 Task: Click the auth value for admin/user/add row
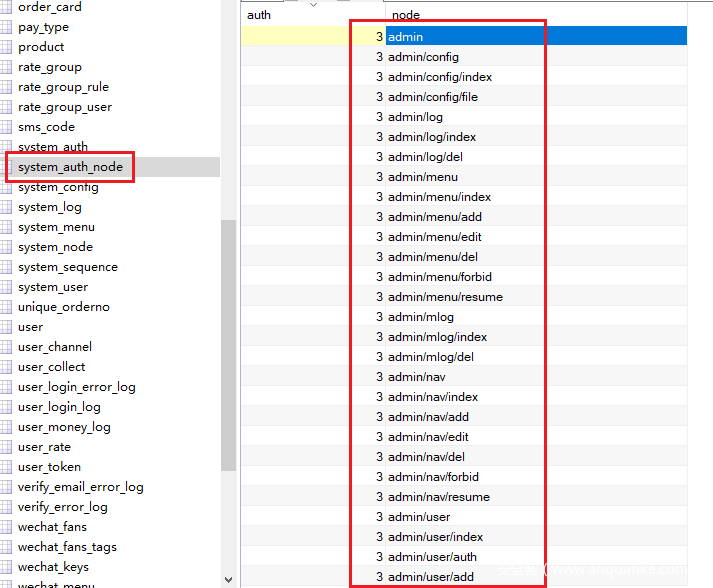(x=313, y=577)
